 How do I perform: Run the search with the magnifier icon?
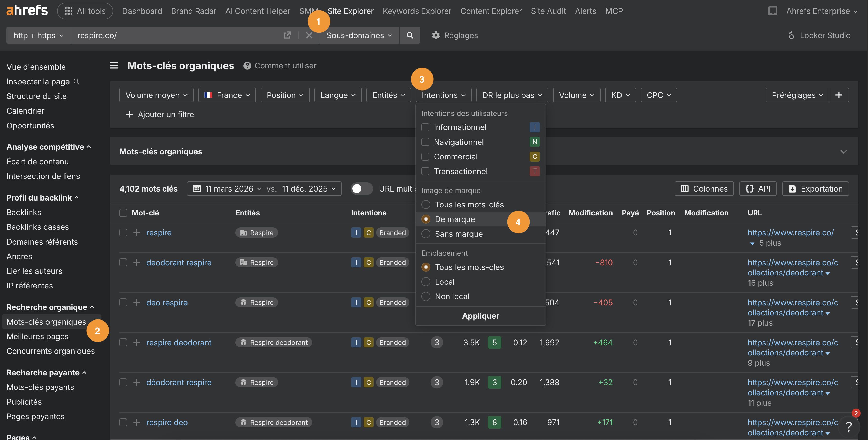click(x=410, y=35)
